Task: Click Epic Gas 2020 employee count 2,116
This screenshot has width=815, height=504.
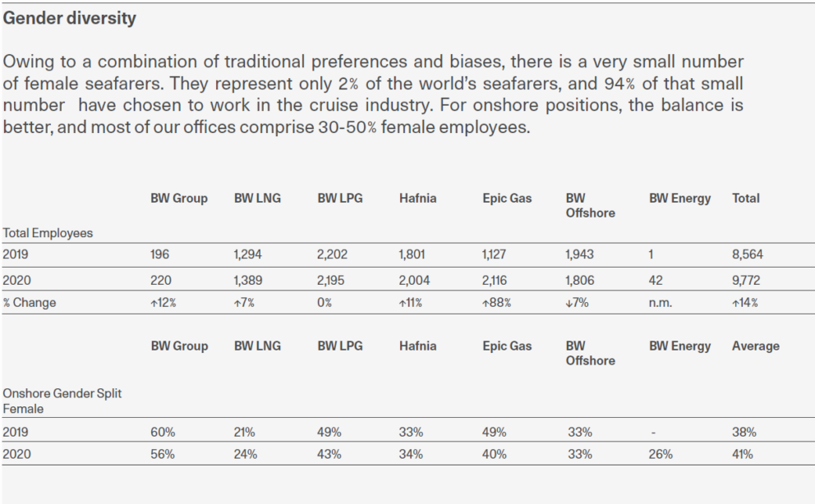Action: click(x=496, y=280)
